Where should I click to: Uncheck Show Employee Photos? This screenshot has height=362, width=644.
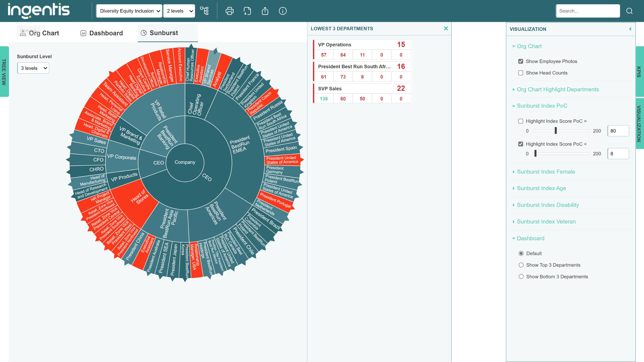(x=521, y=61)
